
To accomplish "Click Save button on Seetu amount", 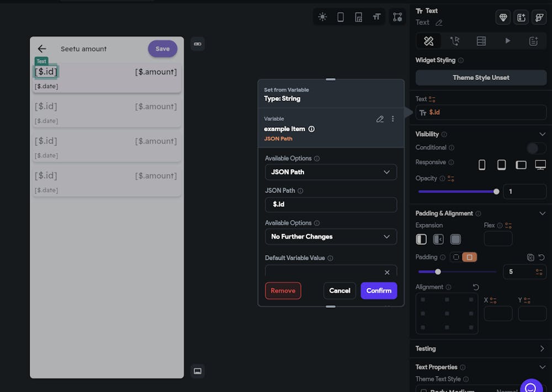I will (163, 49).
